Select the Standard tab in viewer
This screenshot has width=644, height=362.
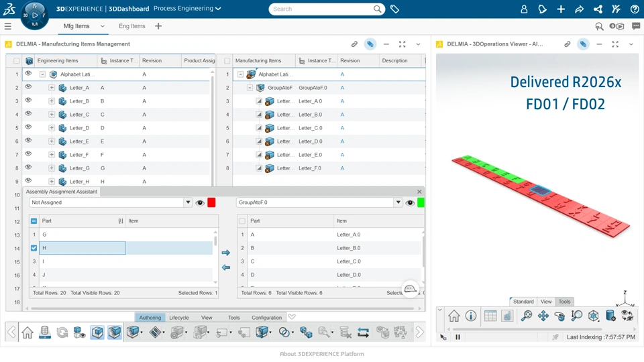coord(523,302)
